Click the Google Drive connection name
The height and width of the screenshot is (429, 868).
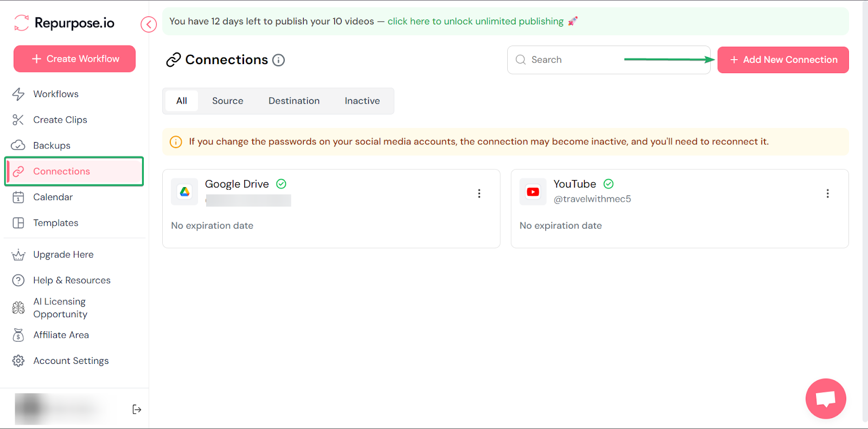click(237, 184)
